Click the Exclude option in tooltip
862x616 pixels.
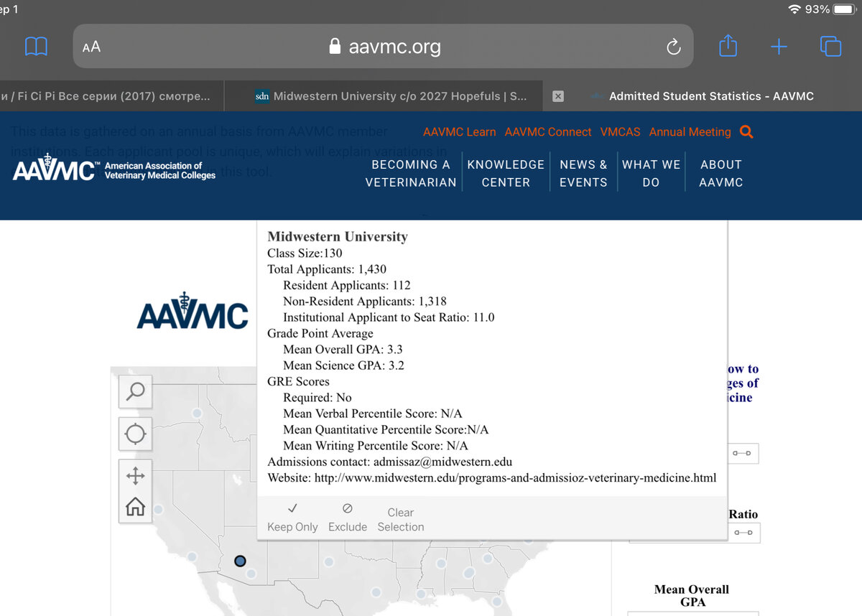(348, 518)
